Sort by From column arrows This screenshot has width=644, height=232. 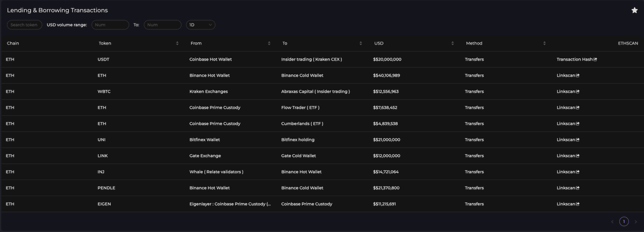click(269, 43)
